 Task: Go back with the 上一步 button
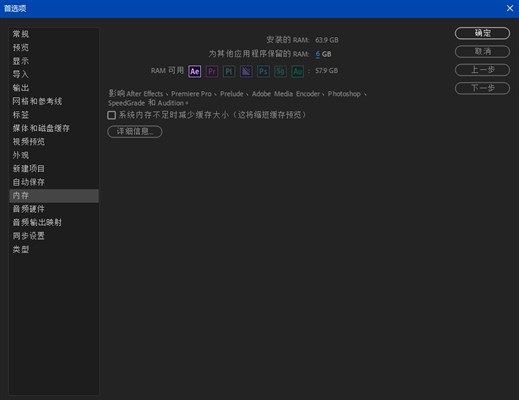[482, 70]
